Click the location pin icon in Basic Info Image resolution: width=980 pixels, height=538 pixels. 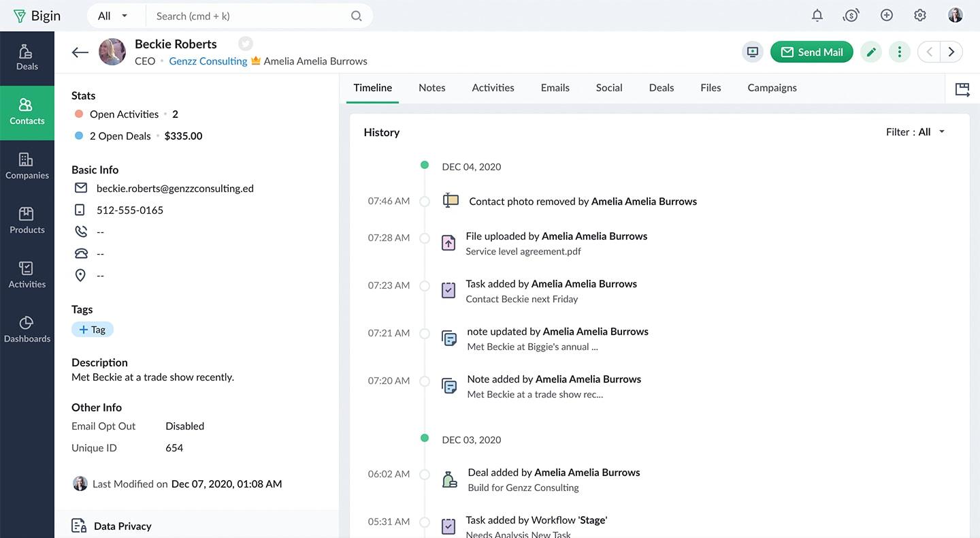(x=80, y=275)
